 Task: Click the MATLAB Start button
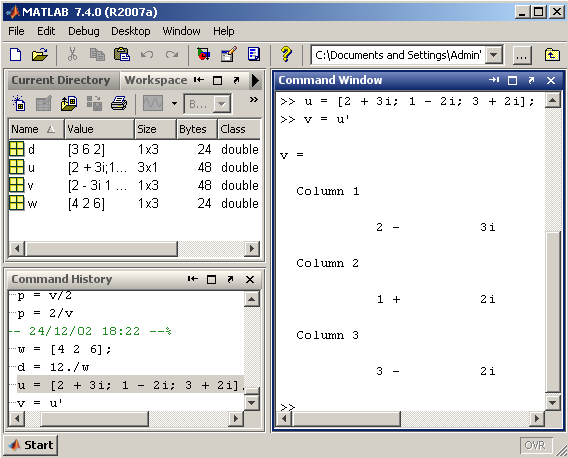tap(31, 445)
